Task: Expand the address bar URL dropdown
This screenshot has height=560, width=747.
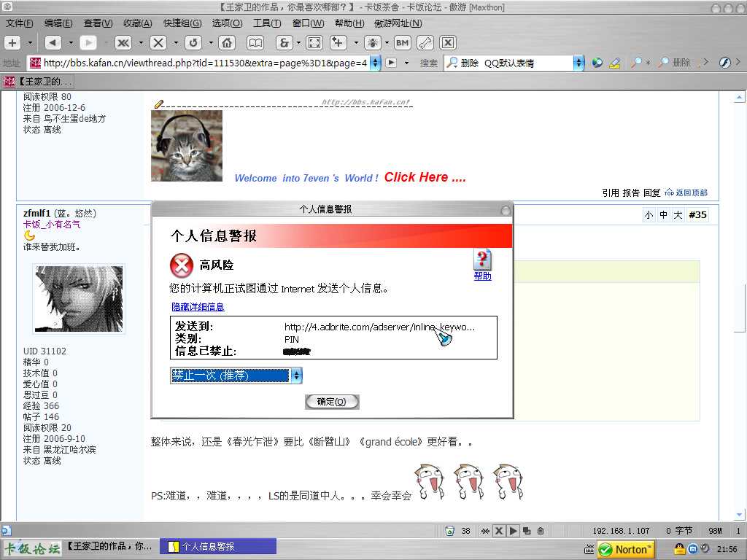Action: click(375, 63)
